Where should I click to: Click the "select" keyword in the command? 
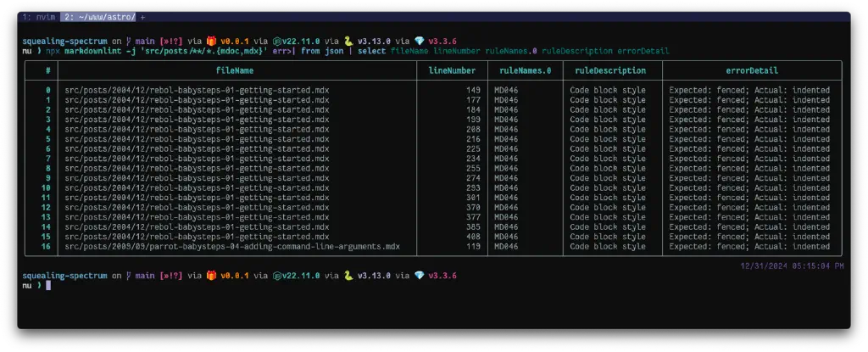372,51
